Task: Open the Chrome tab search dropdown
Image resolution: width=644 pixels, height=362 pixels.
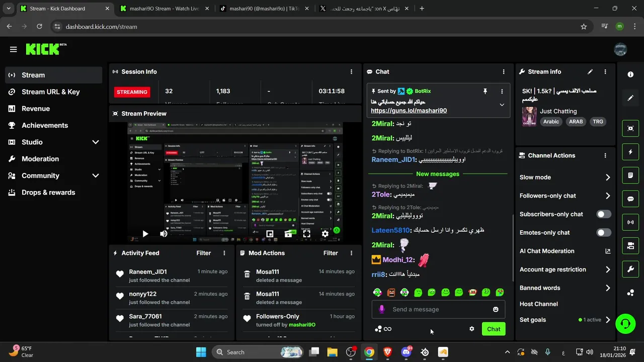Action: pyautogui.click(x=9, y=9)
